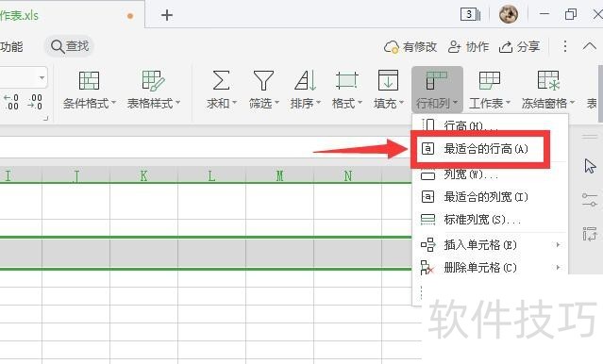
Task: Add a new tab with the plus button
Action: pyautogui.click(x=166, y=15)
